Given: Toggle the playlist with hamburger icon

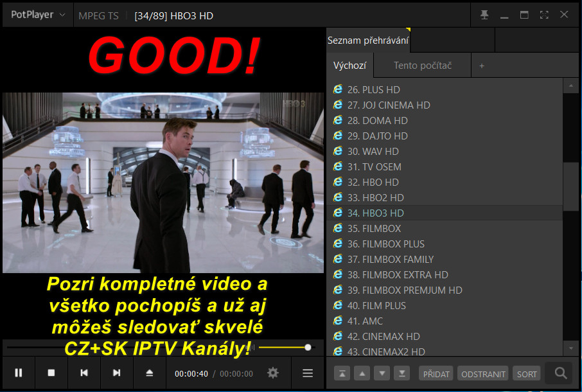Looking at the screenshot, I should [x=308, y=373].
